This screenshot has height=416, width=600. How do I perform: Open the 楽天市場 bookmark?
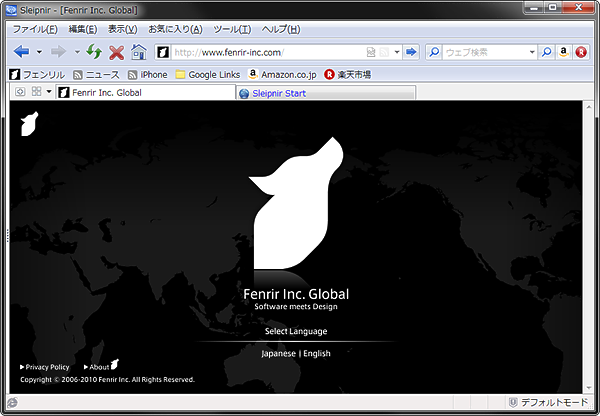tap(347, 74)
